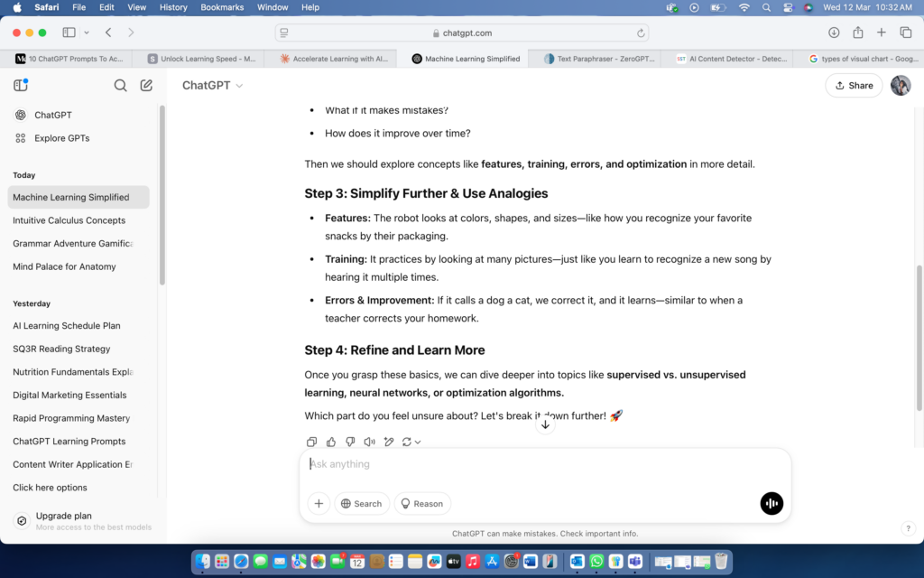
Task: Click the Share button
Action: click(x=854, y=86)
